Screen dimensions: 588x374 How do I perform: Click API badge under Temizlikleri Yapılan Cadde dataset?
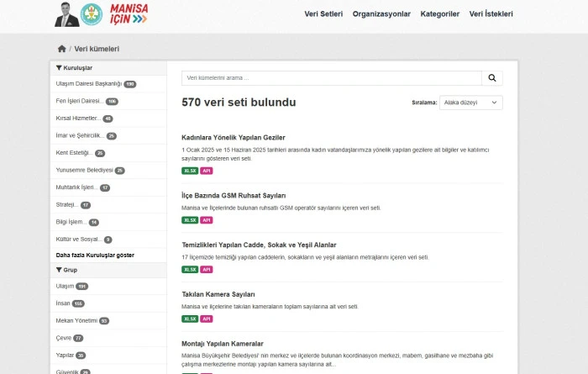(x=207, y=270)
